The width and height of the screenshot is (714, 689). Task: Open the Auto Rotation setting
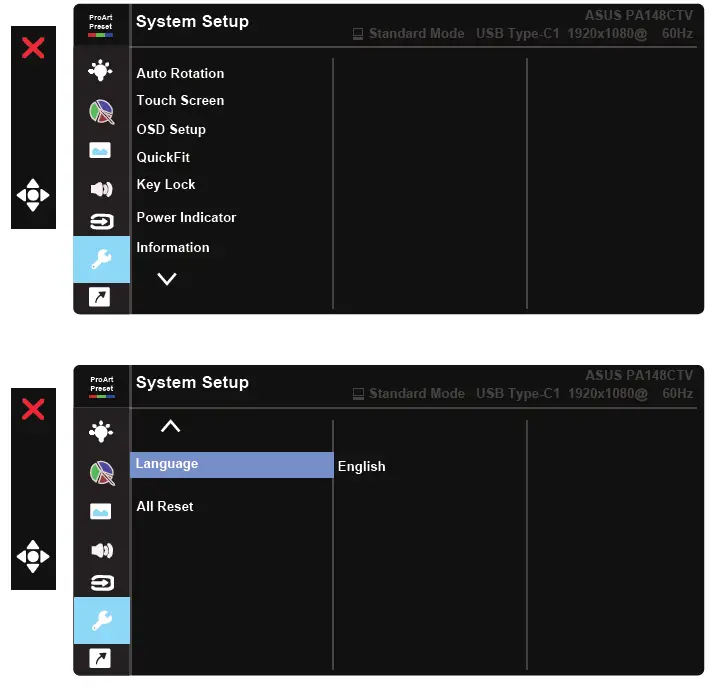coord(180,73)
